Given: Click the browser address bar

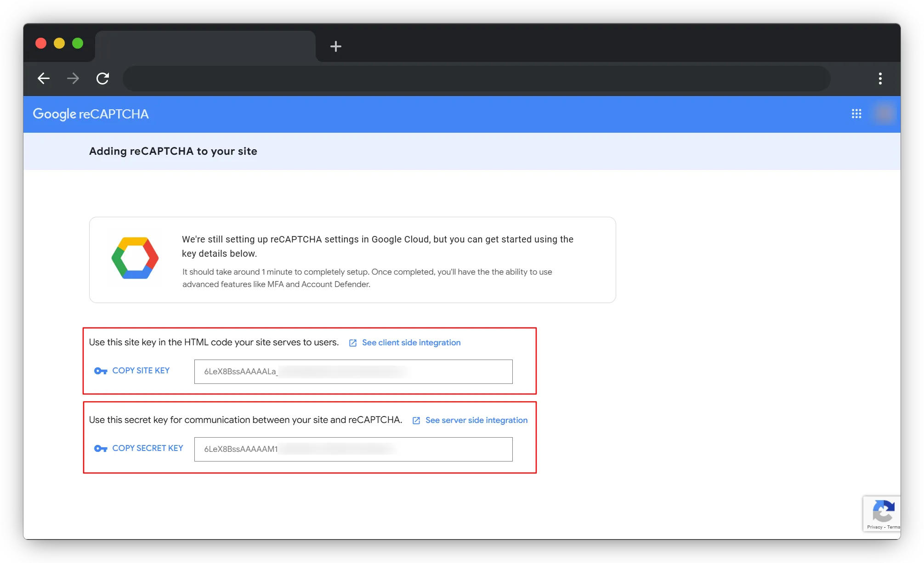Looking at the screenshot, I should click(476, 79).
